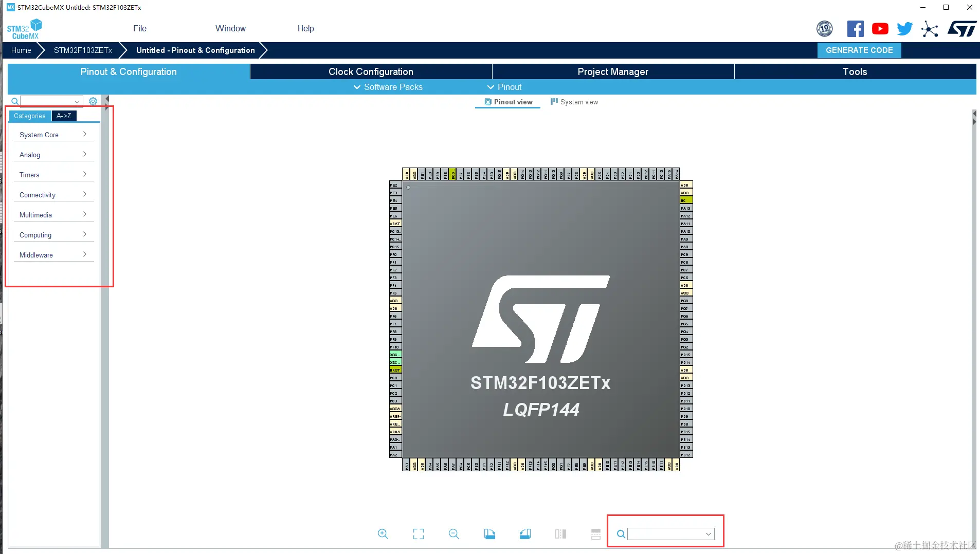980x554 pixels.
Task: Click pin PA12 on the chip
Action: [x=686, y=216]
